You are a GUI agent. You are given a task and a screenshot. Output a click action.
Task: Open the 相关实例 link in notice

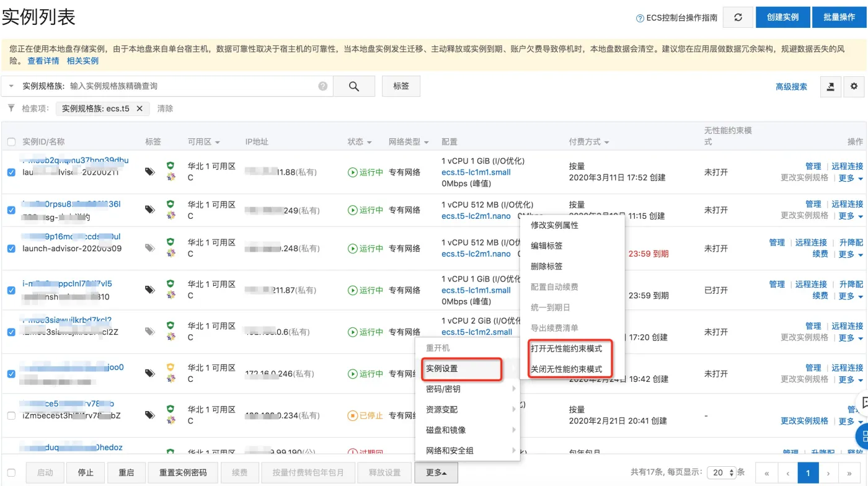coord(82,61)
